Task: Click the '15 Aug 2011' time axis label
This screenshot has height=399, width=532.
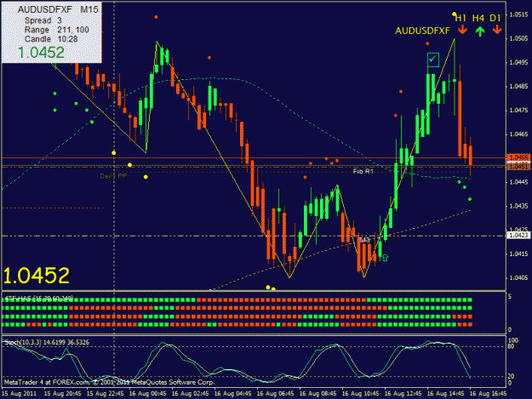Action: click(20, 394)
